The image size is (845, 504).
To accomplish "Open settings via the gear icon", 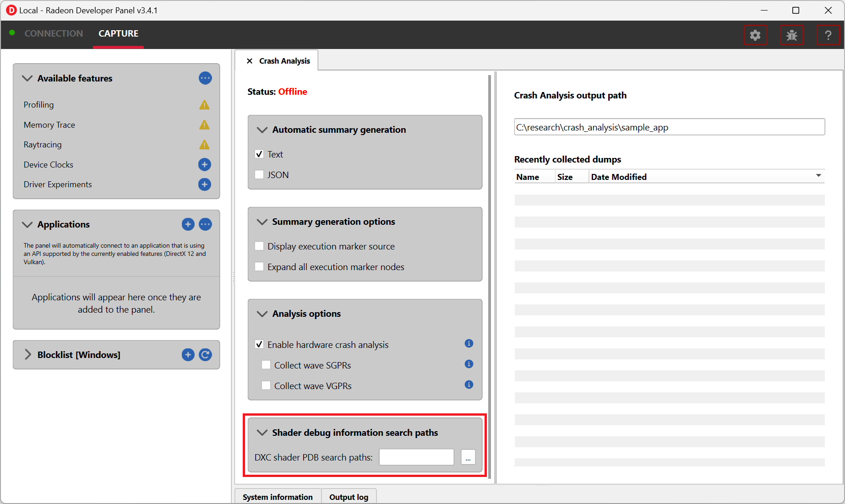I will pos(755,35).
